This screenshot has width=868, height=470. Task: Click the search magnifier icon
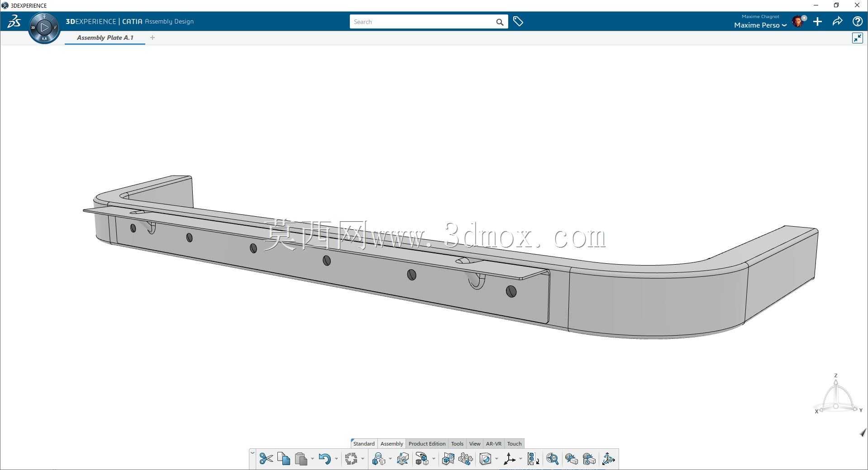(500, 22)
